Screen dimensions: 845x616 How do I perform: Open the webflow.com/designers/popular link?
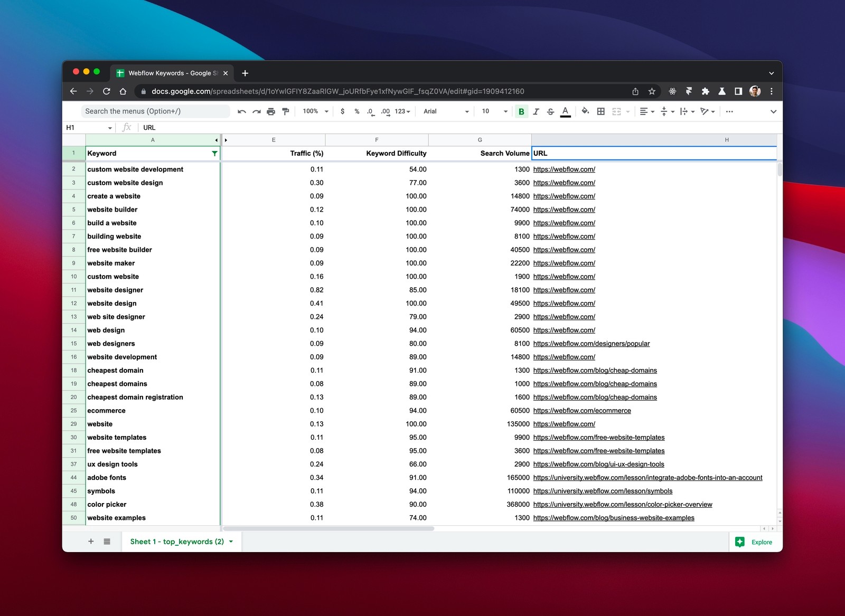[x=591, y=344]
